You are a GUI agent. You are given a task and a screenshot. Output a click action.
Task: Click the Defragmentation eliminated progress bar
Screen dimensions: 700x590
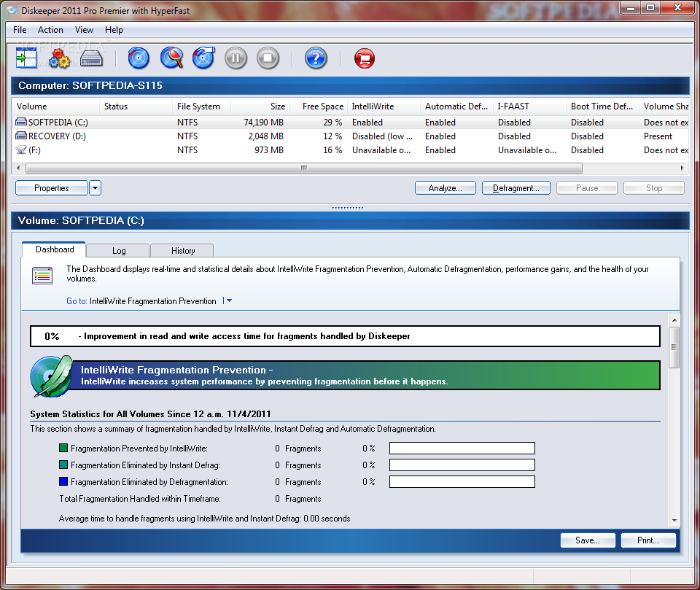pyautogui.click(x=462, y=481)
